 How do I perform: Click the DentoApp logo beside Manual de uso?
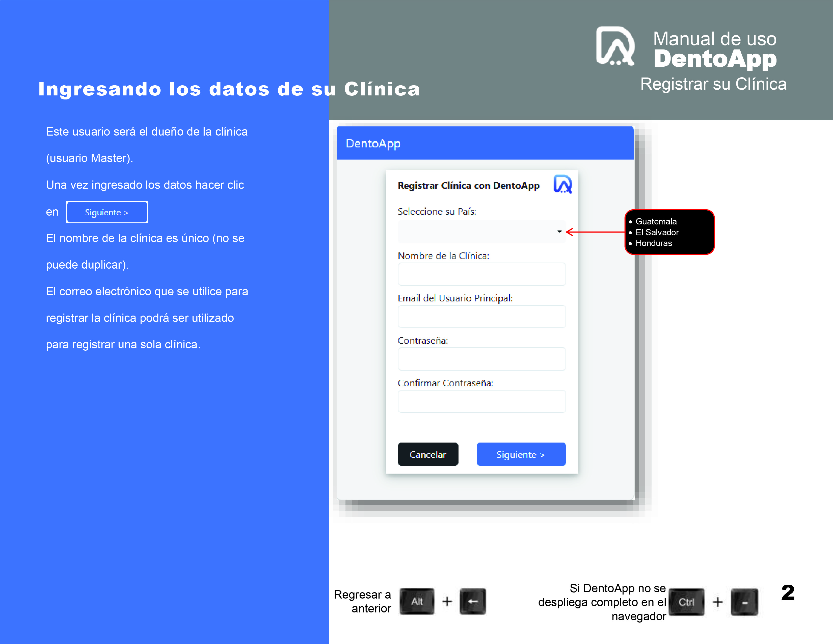pos(615,46)
